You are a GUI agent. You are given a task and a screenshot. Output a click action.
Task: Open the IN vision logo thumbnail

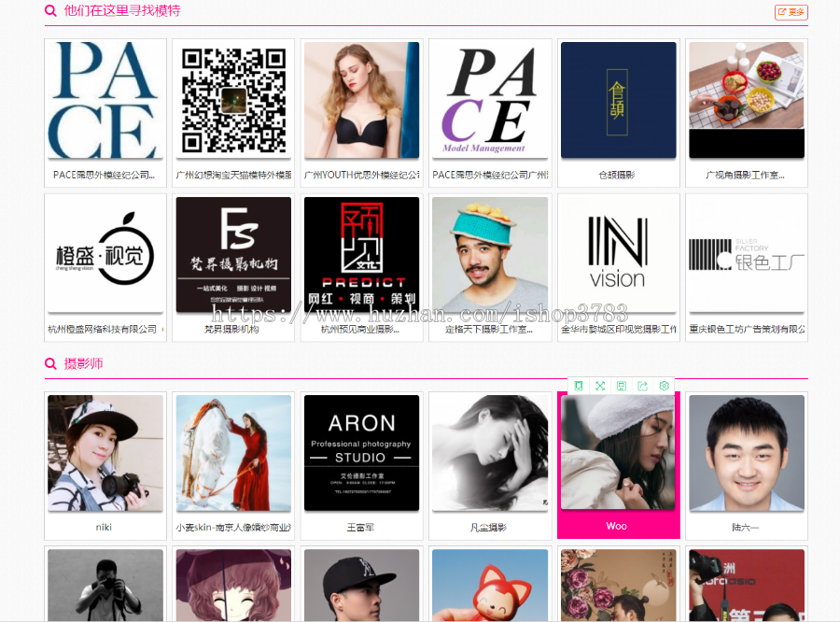(618, 255)
